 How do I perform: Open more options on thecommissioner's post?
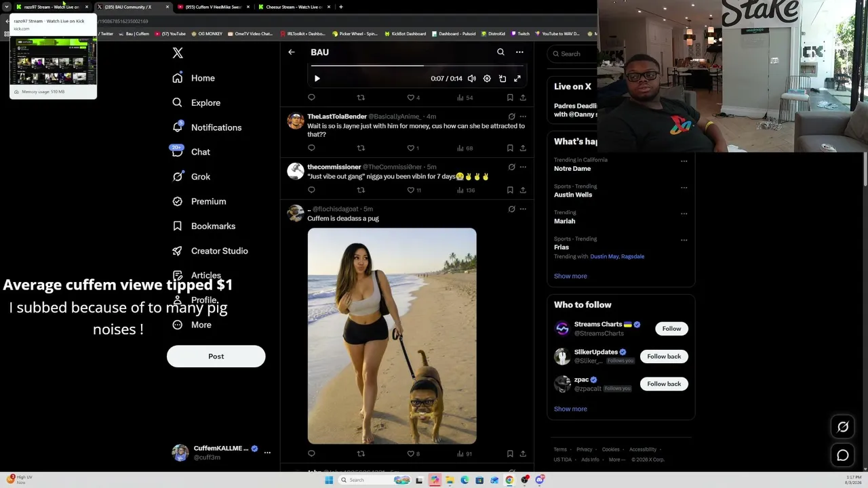[x=523, y=167]
